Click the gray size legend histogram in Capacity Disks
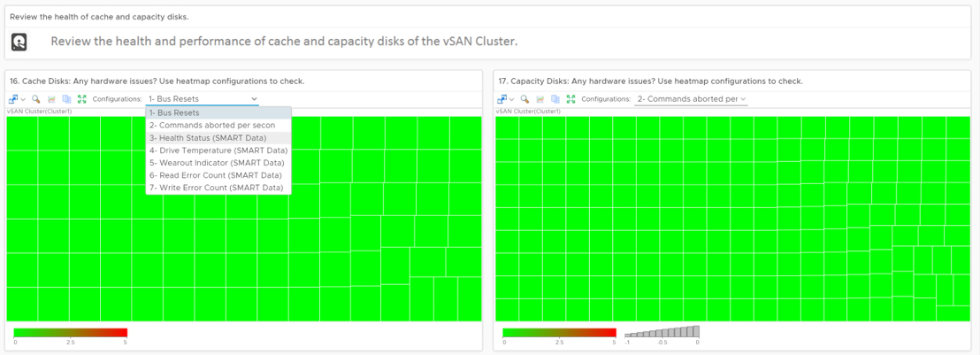This screenshot has height=355, width=980. tap(662, 332)
